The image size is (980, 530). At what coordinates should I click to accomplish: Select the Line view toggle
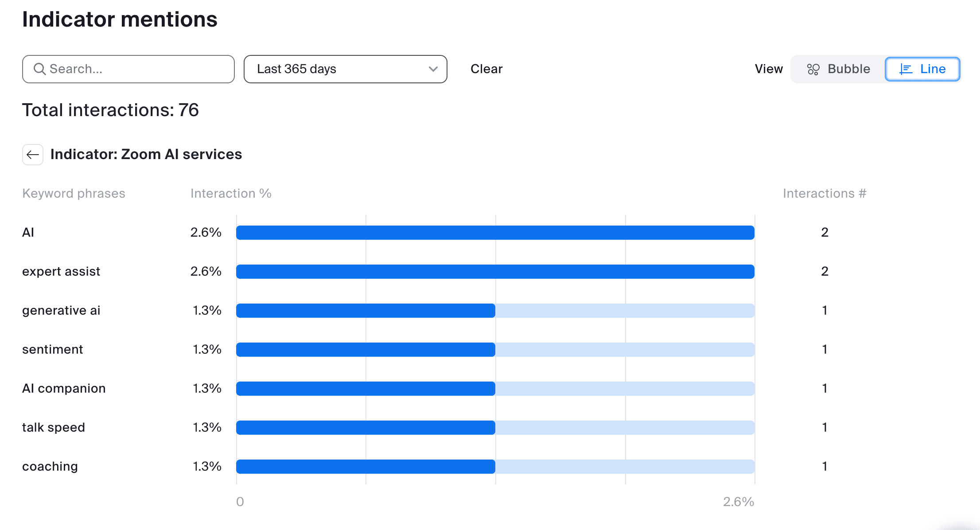pos(922,69)
